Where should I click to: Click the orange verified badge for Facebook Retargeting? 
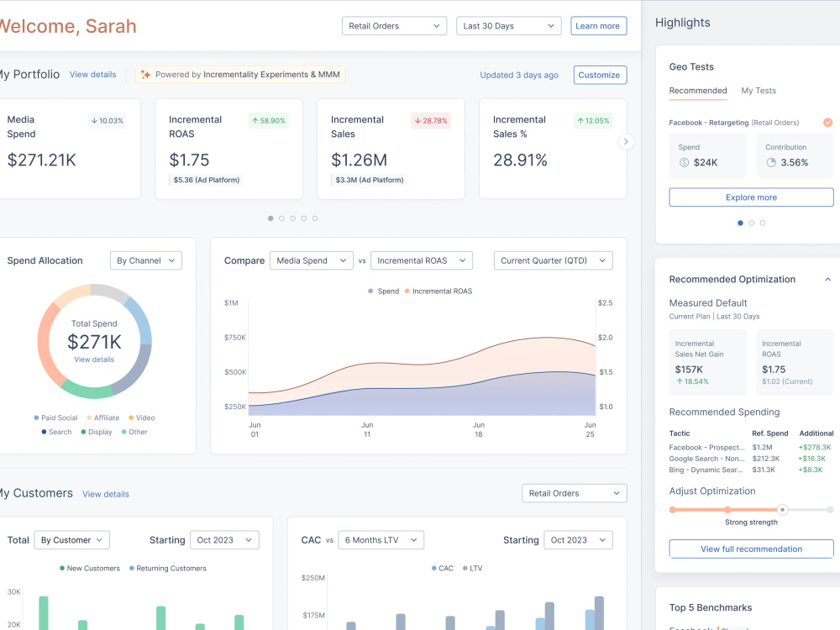click(827, 123)
